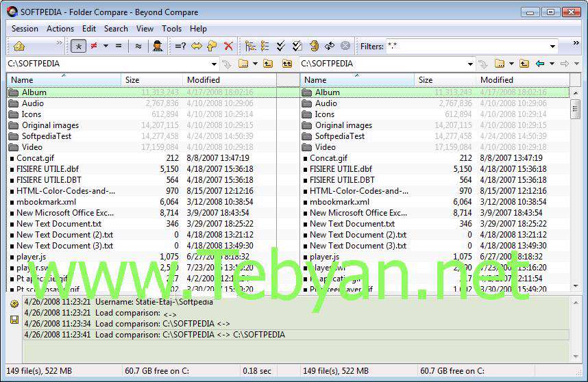Click the Up One Level Both Sides icon
Screen dimensions: 588x382
click(x=287, y=64)
